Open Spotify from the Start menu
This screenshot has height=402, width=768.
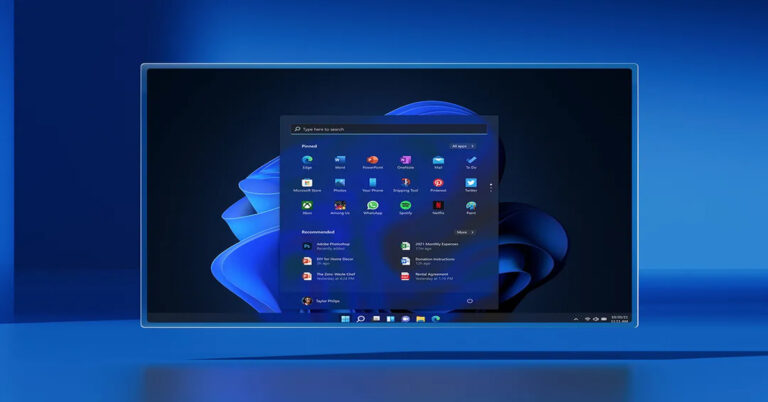[x=406, y=206]
